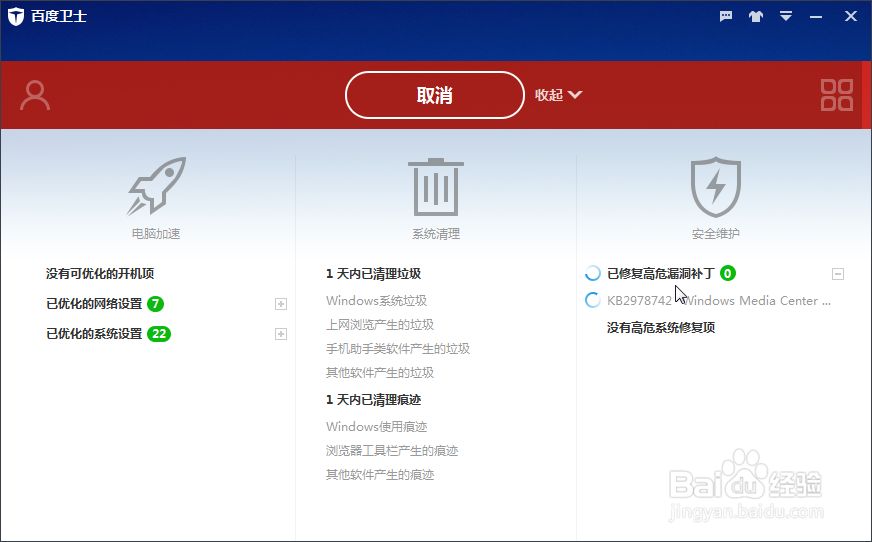Click the 百度卫士 shield logo icon
872x542 pixels.
[16, 16]
